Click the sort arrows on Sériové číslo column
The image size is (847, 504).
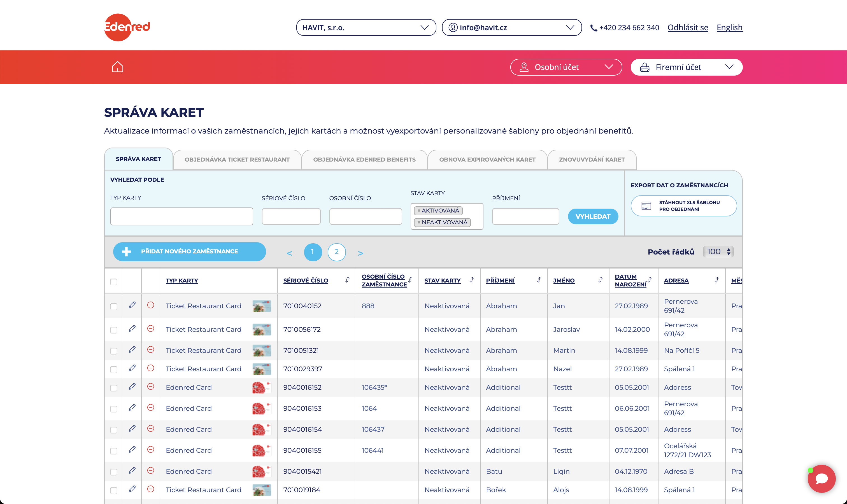click(x=347, y=280)
